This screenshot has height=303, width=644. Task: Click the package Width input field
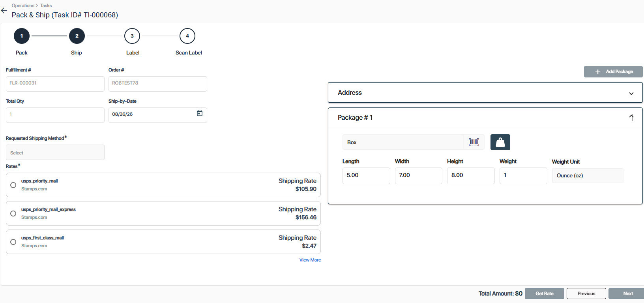(419, 175)
